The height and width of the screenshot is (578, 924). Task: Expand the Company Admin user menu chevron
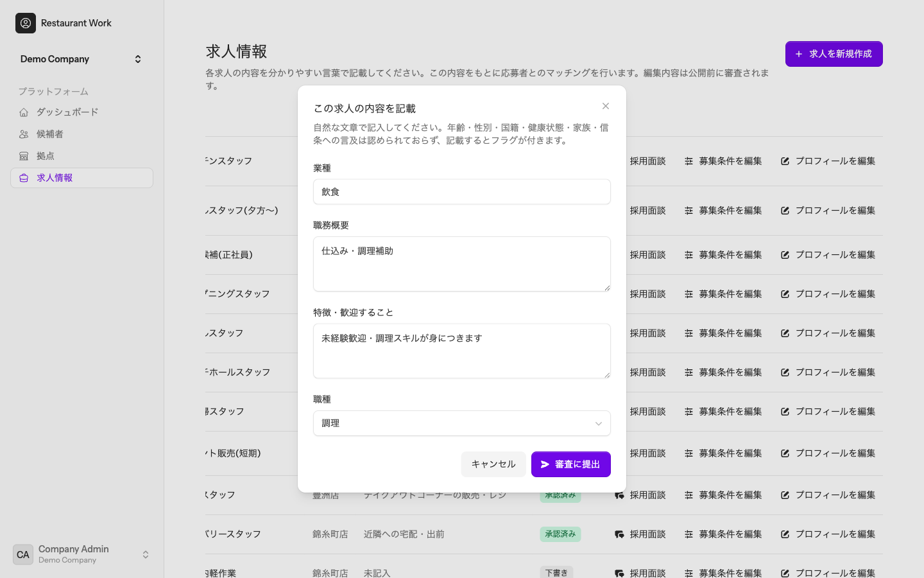146,555
